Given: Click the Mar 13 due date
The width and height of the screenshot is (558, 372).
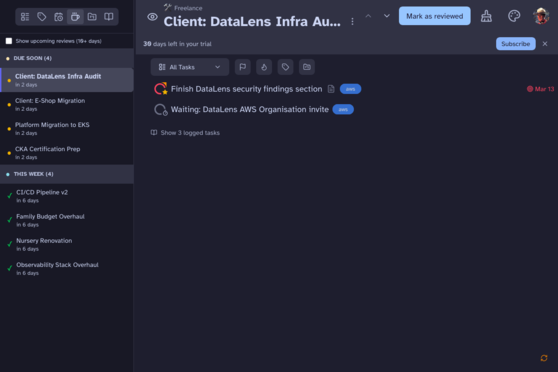Looking at the screenshot, I should pyautogui.click(x=540, y=89).
